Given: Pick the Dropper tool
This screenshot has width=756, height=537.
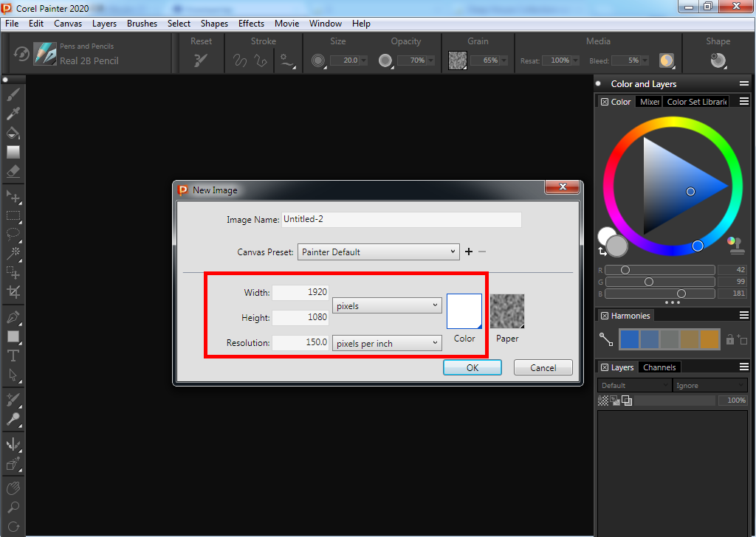Looking at the screenshot, I should tap(13, 114).
